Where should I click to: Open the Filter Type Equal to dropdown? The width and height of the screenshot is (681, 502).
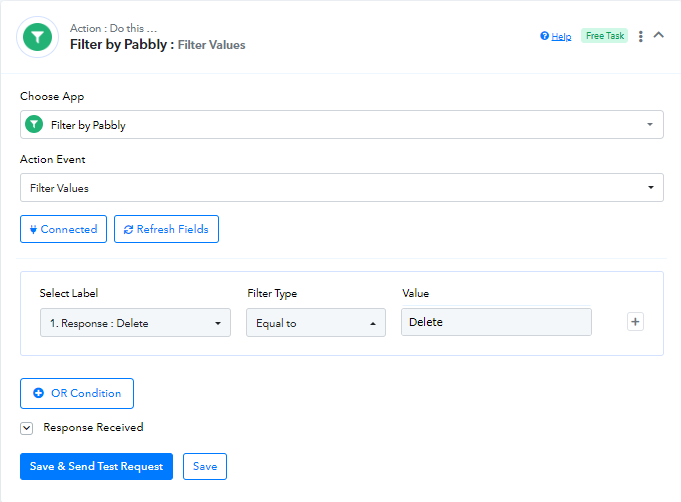[x=316, y=323]
